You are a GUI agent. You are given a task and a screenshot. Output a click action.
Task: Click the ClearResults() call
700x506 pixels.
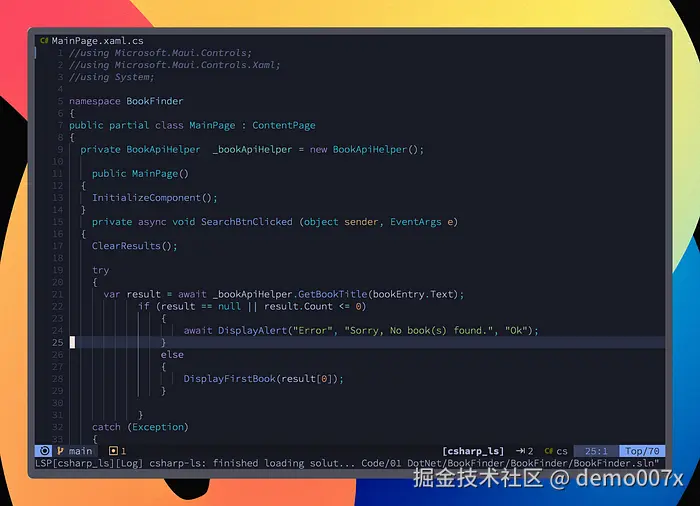point(134,246)
